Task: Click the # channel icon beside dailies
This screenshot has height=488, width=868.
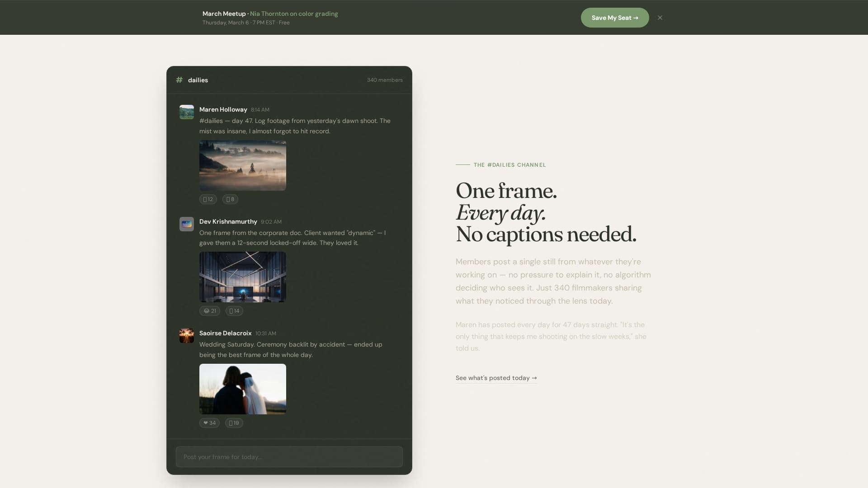Action: pyautogui.click(x=179, y=80)
